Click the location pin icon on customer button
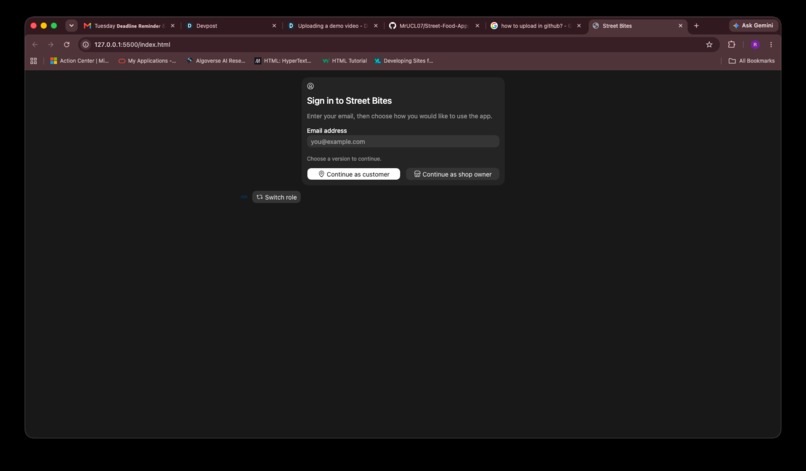 coord(321,174)
